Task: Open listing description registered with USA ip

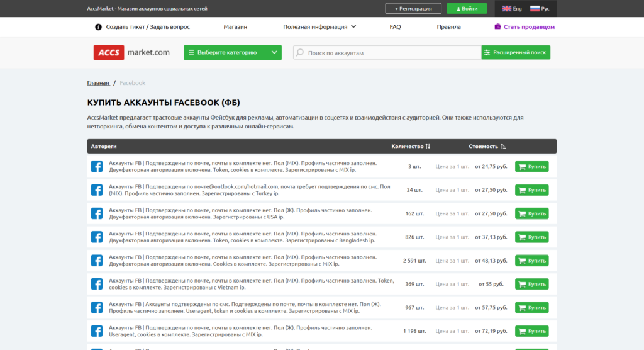Action: pos(241,213)
